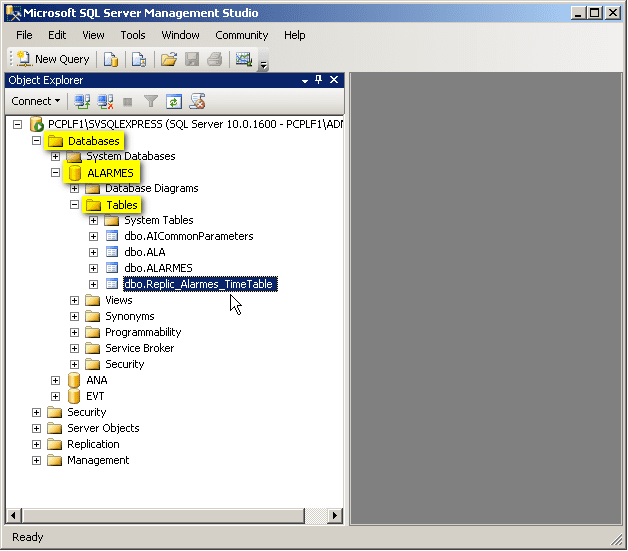Image resolution: width=628 pixels, height=551 pixels.
Task: Expand the ANA database node
Action: (x=56, y=380)
